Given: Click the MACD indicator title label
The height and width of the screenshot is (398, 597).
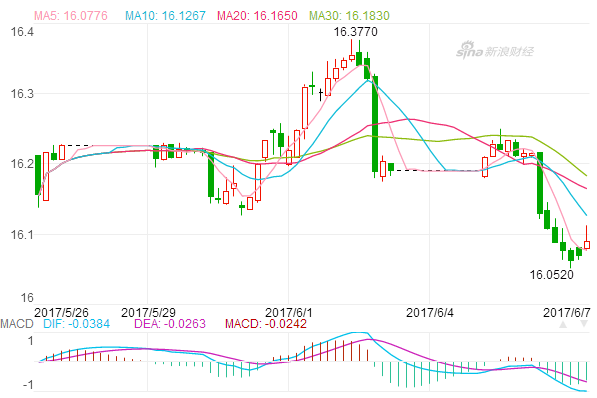Looking at the screenshot, I should pyautogui.click(x=17, y=324).
